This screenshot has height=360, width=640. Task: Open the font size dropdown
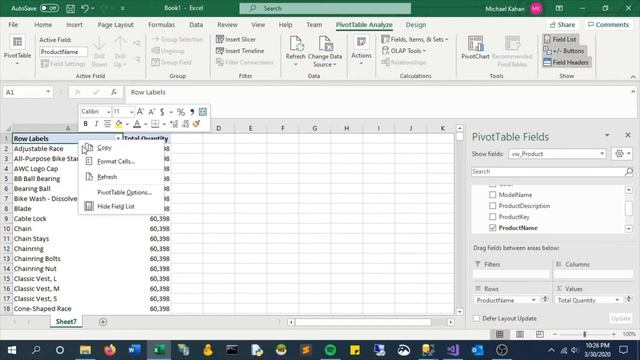[131, 112]
